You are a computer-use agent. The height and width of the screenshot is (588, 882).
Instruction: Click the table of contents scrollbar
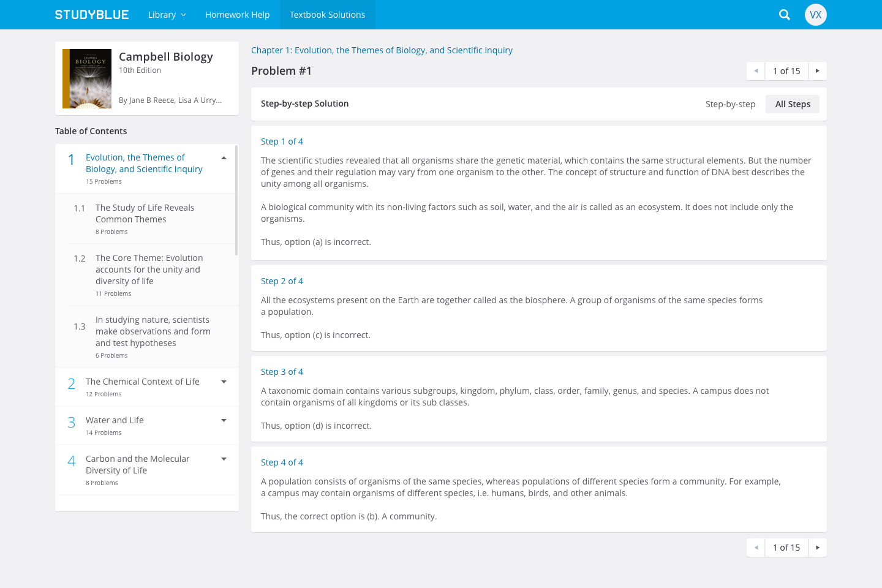tap(236, 200)
